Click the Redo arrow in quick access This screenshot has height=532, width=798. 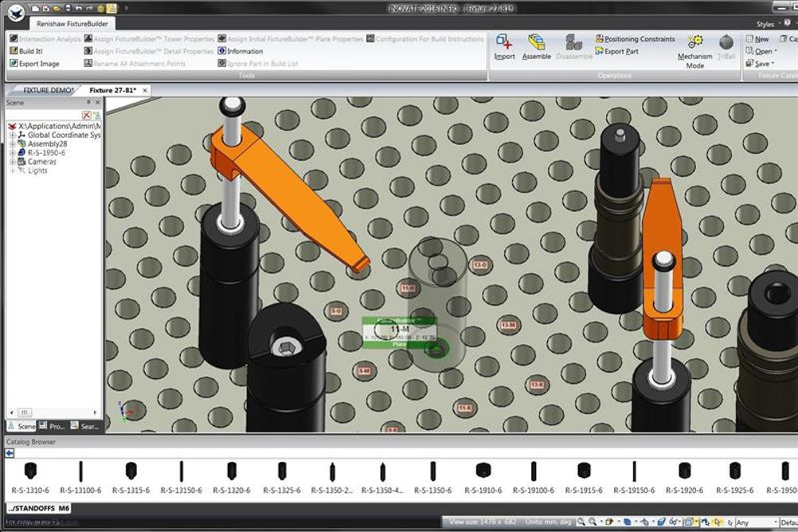pos(89,9)
